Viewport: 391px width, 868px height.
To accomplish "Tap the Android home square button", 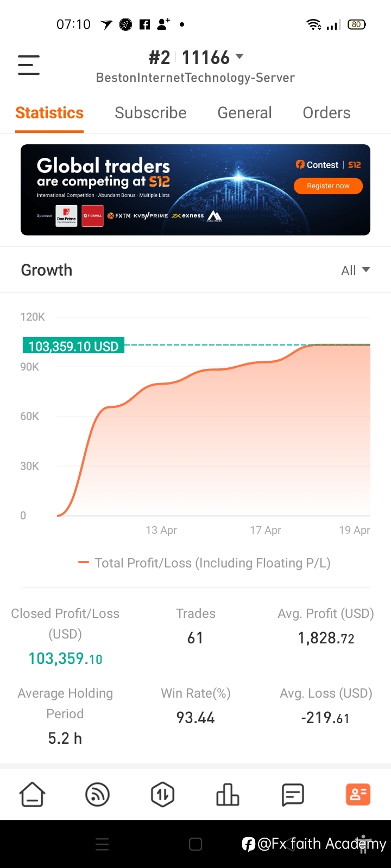I will [x=195, y=844].
